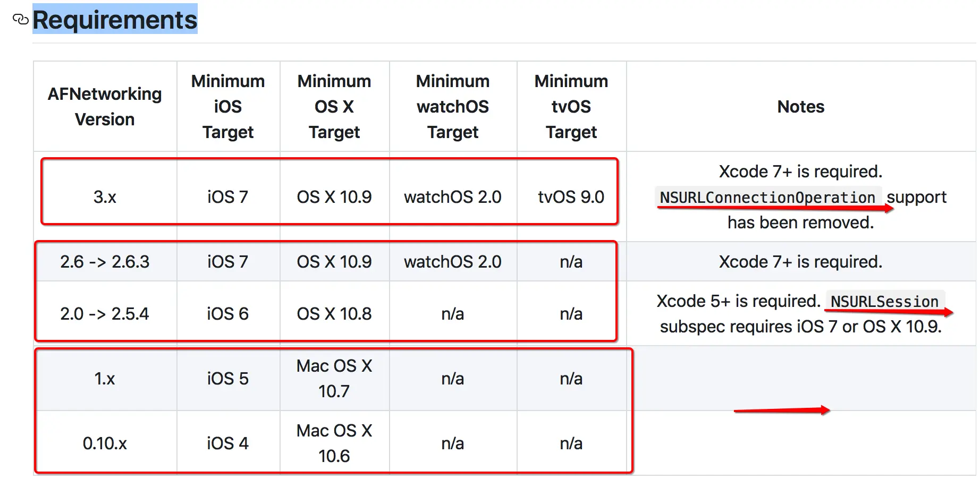Select the Minimum iOS Target header
The height and width of the screenshot is (479, 980).
[x=228, y=107]
